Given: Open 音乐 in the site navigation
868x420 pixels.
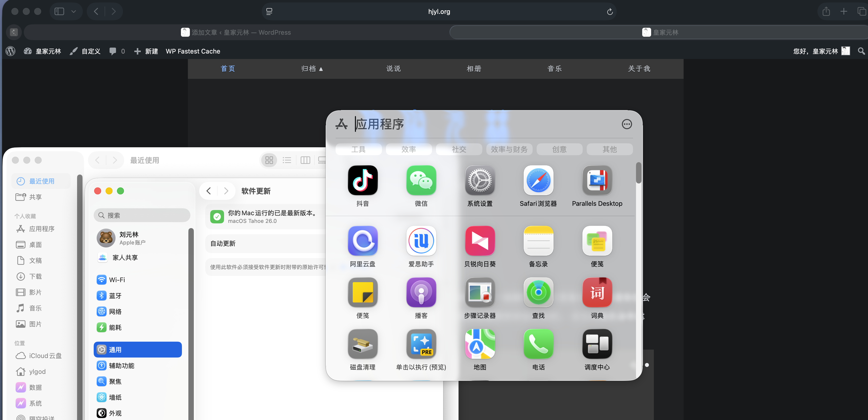Looking at the screenshot, I should coord(555,69).
